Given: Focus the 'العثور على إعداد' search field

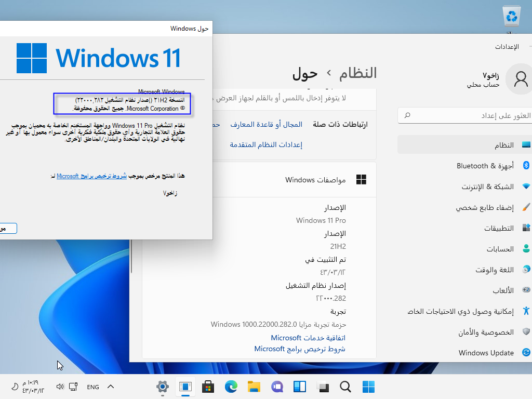Looking at the screenshot, I should 465,116.
